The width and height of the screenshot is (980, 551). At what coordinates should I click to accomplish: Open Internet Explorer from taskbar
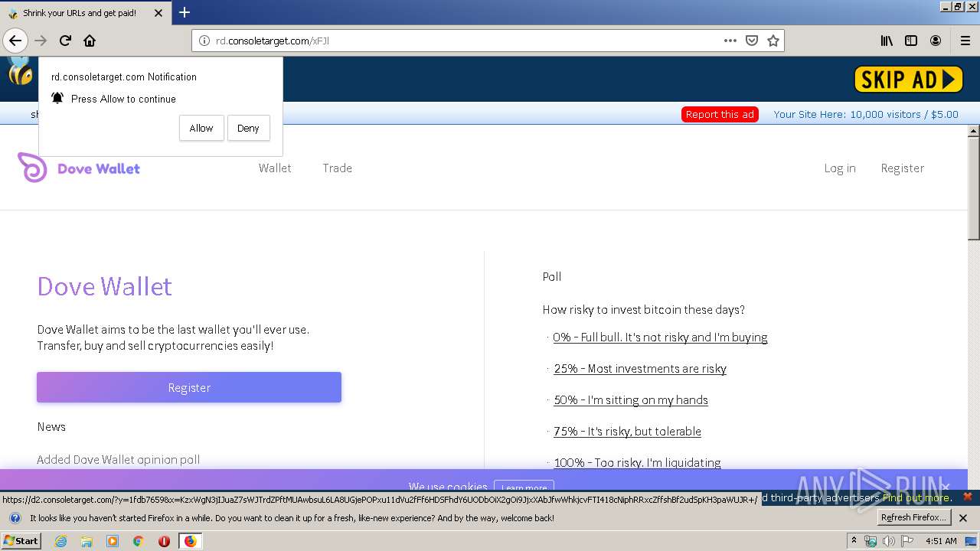click(61, 541)
